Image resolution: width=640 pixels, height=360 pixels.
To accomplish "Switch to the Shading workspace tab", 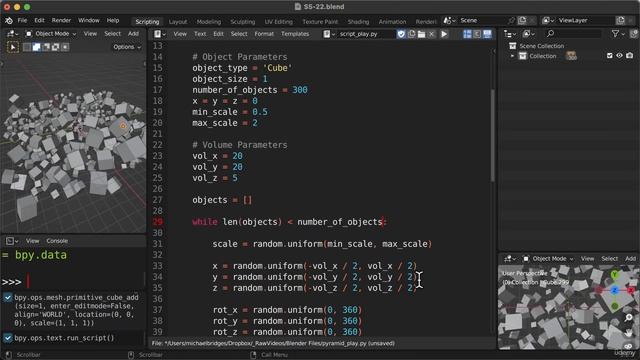I will click(358, 22).
